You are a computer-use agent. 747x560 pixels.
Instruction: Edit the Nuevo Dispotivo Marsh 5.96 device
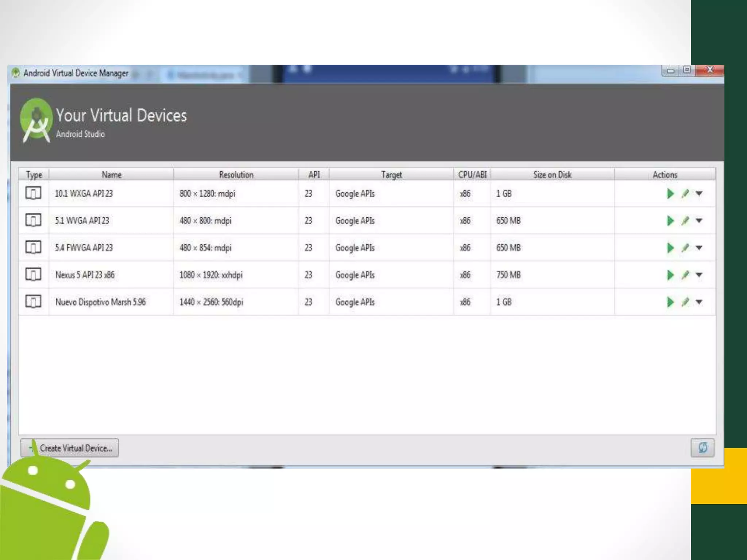coord(685,302)
